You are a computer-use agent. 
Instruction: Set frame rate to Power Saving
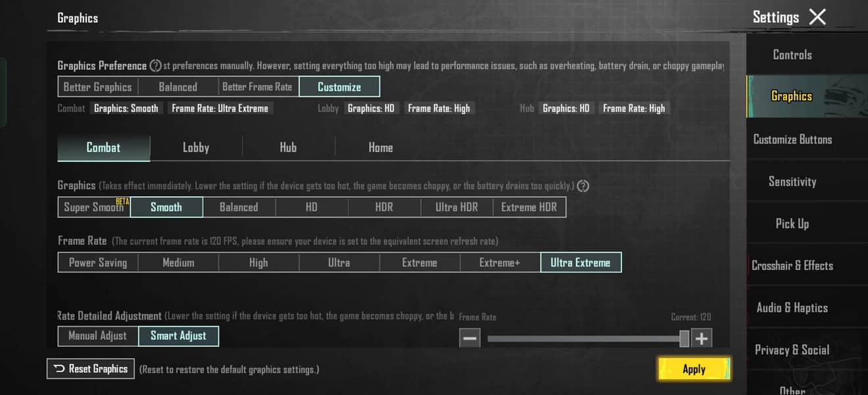coord(98,262)
